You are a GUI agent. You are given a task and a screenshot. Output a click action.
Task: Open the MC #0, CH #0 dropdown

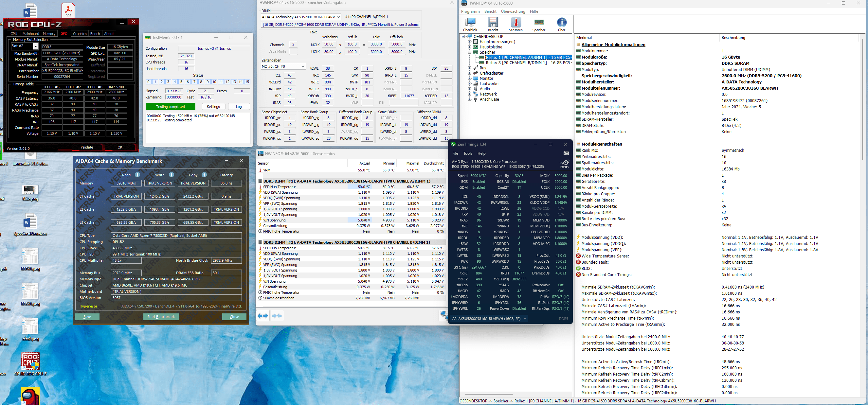pos(302,66)
